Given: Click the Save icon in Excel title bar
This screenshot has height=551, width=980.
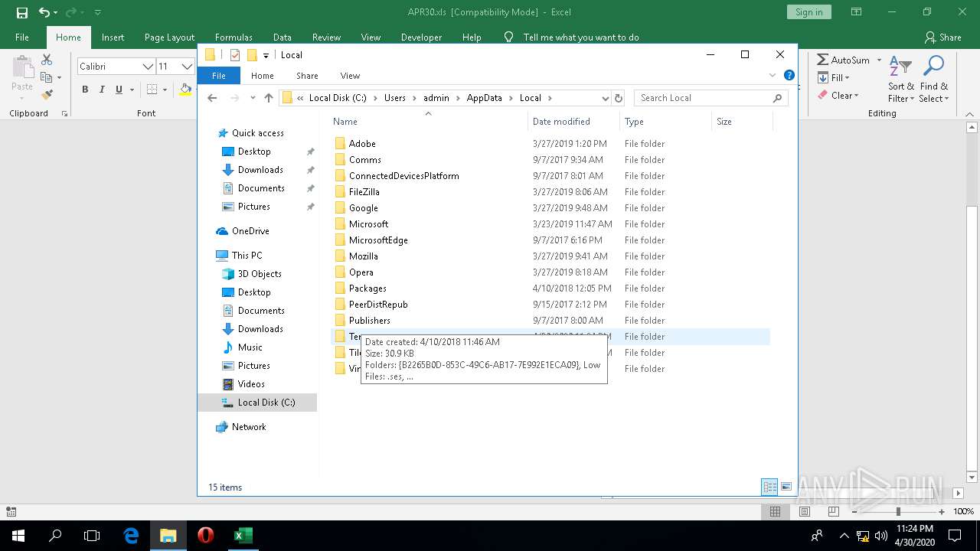Looking at the screenshot, I should [21, 12].
